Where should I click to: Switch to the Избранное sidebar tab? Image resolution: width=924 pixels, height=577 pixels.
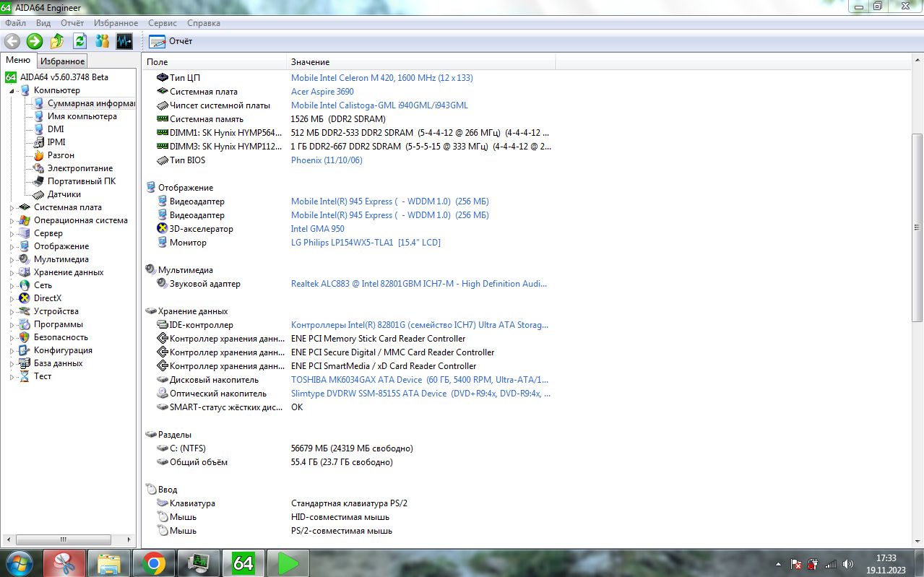coord(62,61)
